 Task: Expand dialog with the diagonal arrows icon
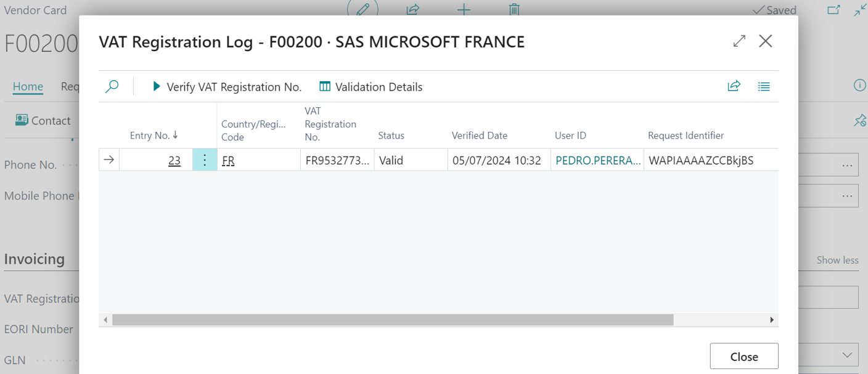739,41
